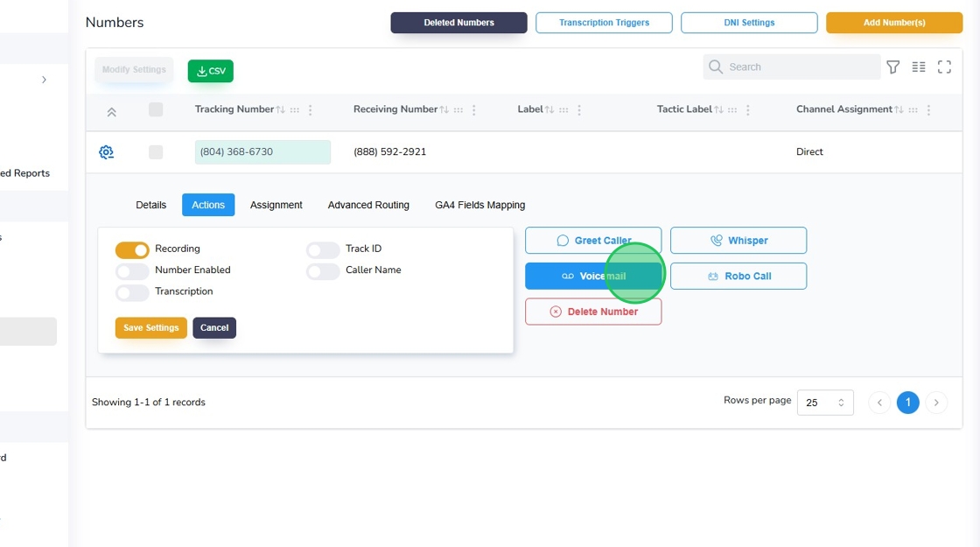Viewport: 980px width, 547px height.
Task: Turn on Transcription switch
Action: point(132,292)
